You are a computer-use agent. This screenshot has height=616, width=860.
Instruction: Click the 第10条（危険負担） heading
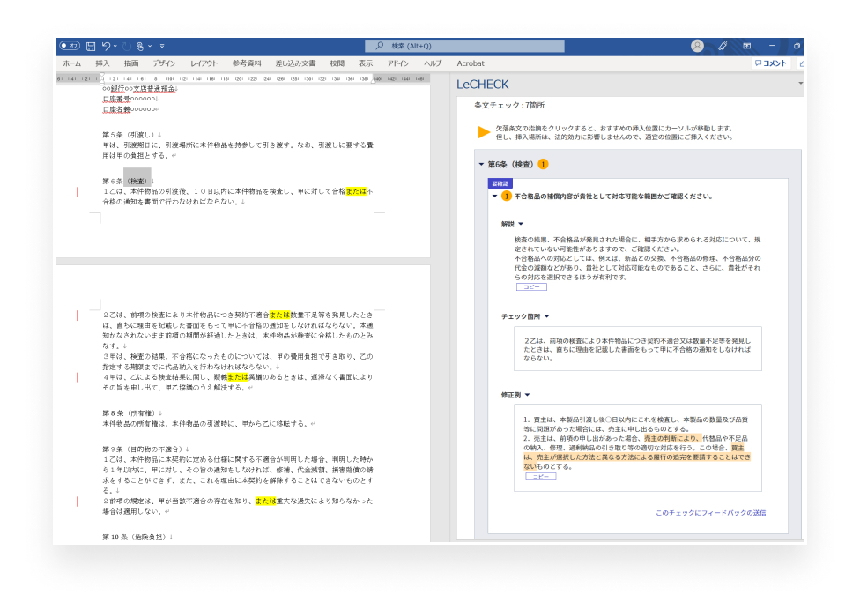click(135, 537)
